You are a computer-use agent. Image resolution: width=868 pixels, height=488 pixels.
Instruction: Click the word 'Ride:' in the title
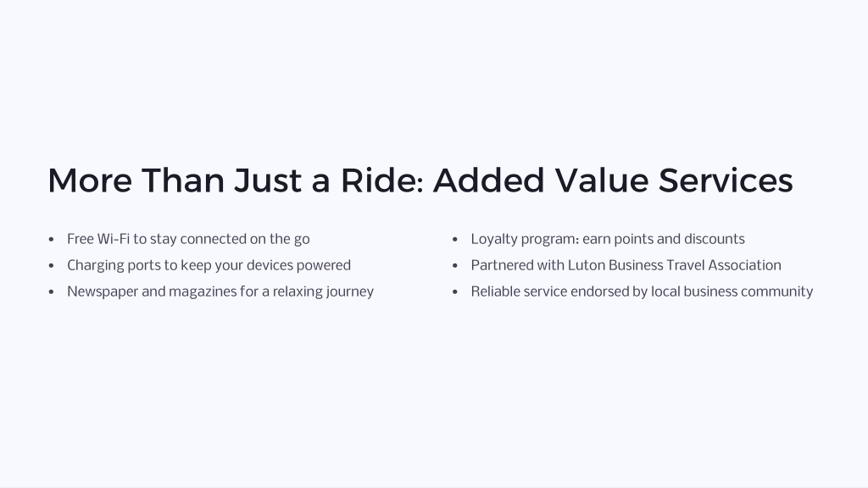[x=382, y=180]
